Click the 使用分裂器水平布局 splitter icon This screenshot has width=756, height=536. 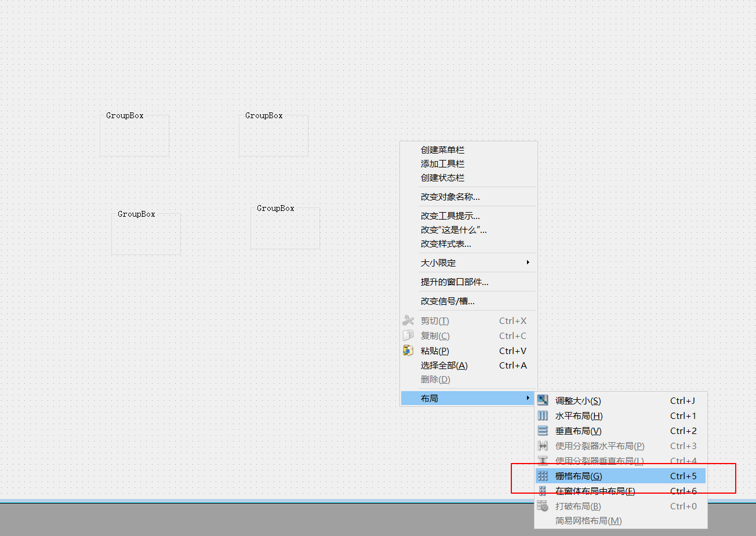click(x=543, y=446)
